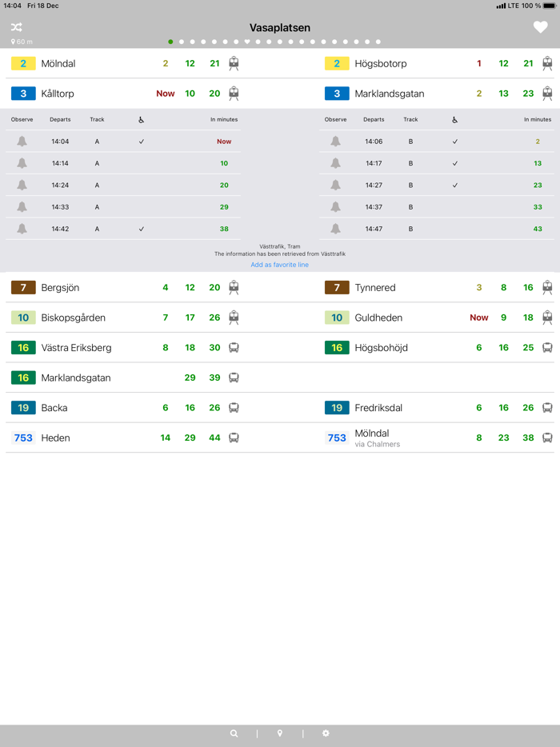The image size is (560, 747).
Task: Set alert bell for 14:47 departure
Action: pos(335,230)
